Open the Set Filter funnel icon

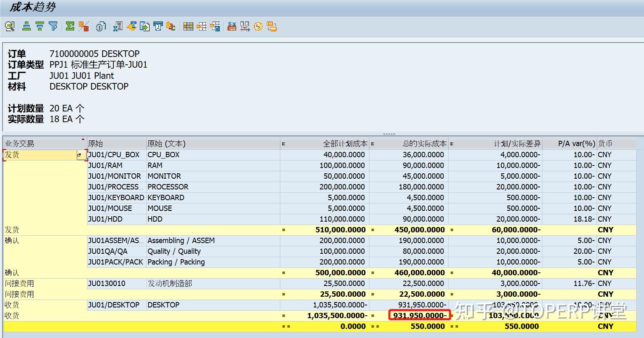tap(53, 27)
